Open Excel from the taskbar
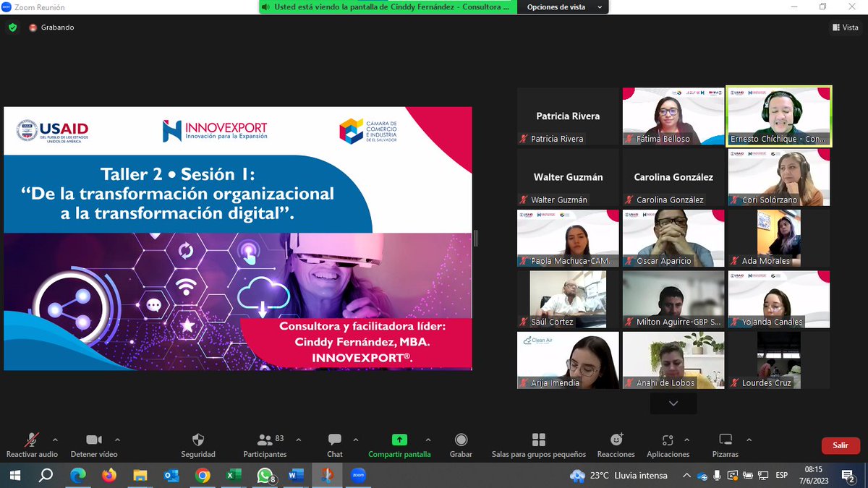 click(x=234, y=475)
